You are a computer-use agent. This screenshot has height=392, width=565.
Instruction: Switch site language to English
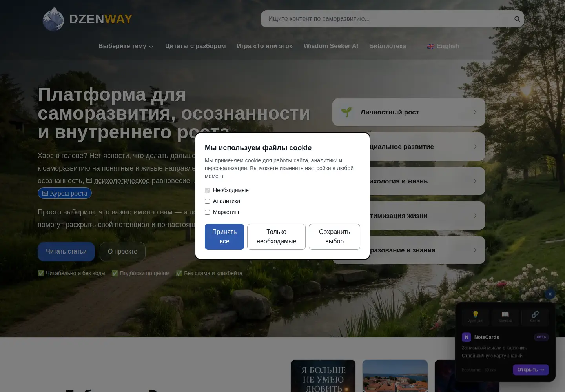(x=443, y=46)
